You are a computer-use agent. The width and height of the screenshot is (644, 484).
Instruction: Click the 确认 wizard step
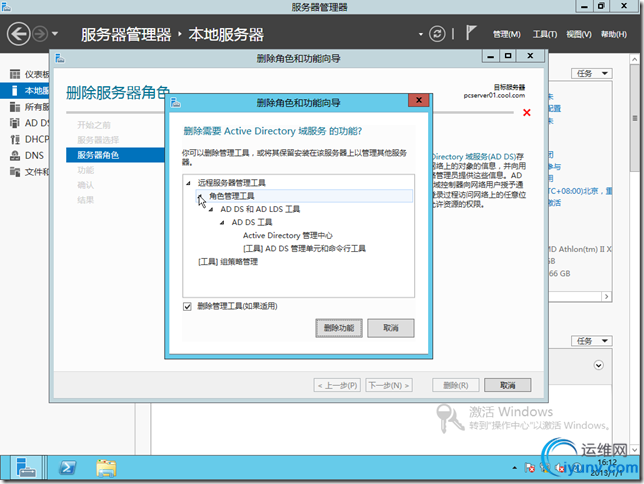click(x=85, y=185)
